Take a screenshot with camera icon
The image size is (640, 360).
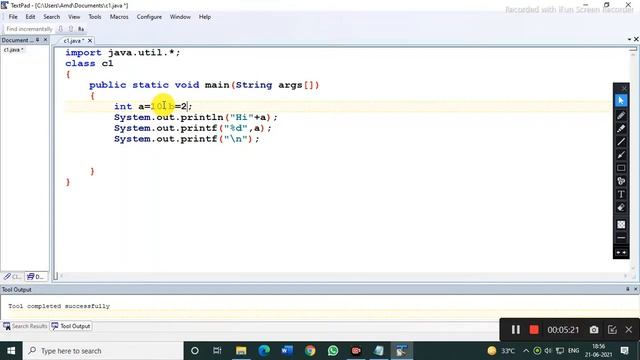[x=594, y=330]
